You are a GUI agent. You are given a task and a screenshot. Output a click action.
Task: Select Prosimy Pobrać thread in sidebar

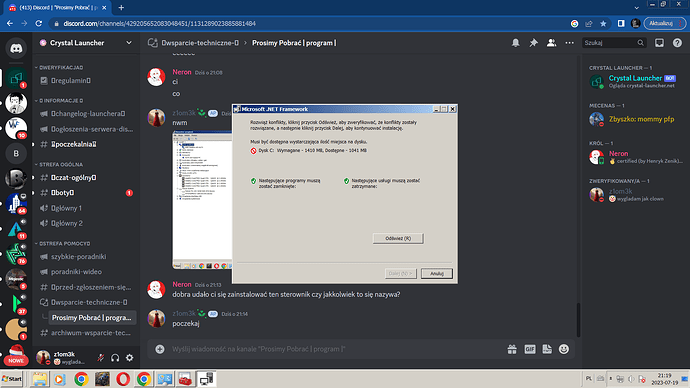[x=92, y=318]
